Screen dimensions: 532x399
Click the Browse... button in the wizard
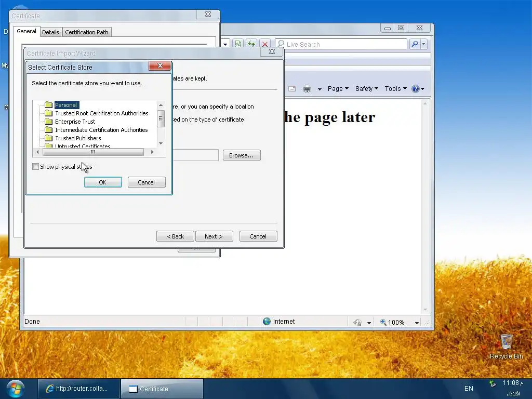tap(242, 155)
